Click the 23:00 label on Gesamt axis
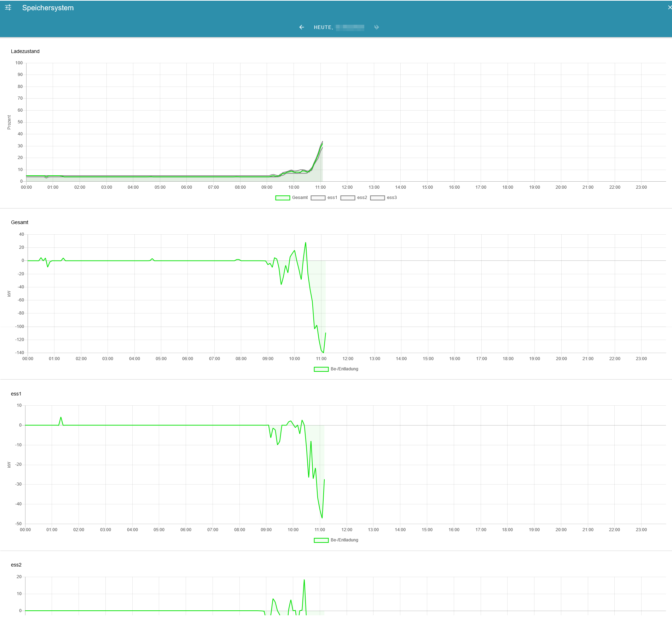Image resolution: width=672 pixels, height=622 pixels. (641, 359)
